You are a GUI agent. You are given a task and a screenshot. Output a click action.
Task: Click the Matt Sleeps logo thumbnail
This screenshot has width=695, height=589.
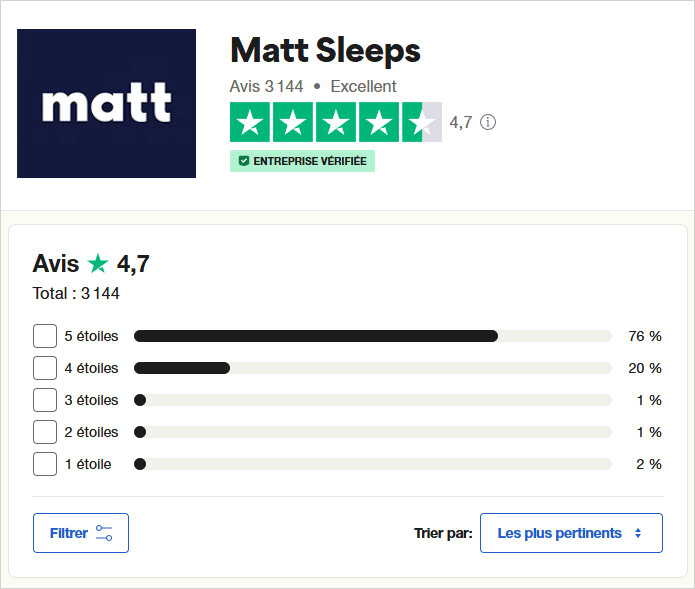coord(107,104)
